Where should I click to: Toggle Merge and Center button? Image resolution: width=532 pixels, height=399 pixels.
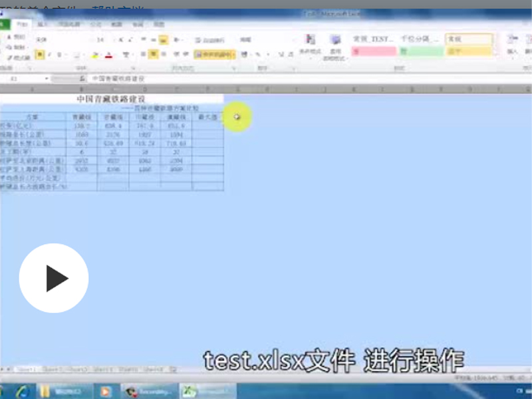pyautogui.click(x=215, y=55)
